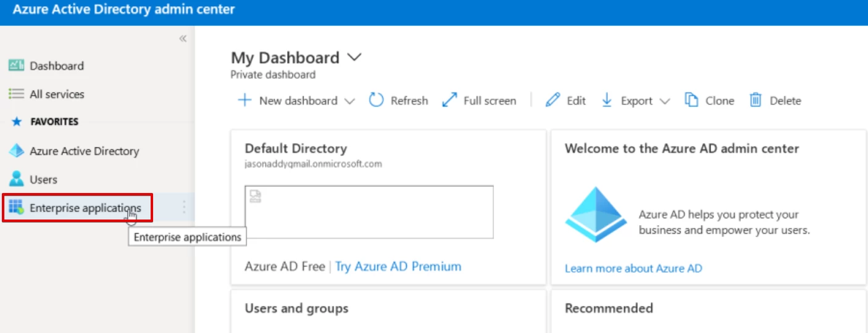Click the Clone copy icon
The width and height of the screenshot is (868, 333).
691,100
